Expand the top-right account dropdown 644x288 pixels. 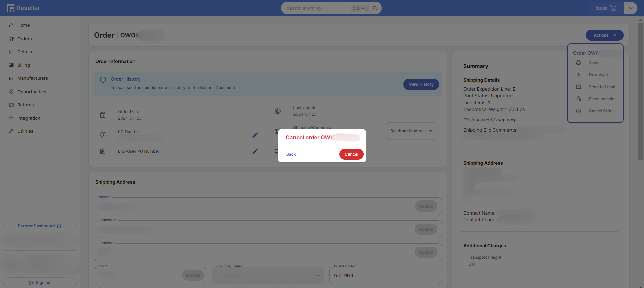point(631,8)
